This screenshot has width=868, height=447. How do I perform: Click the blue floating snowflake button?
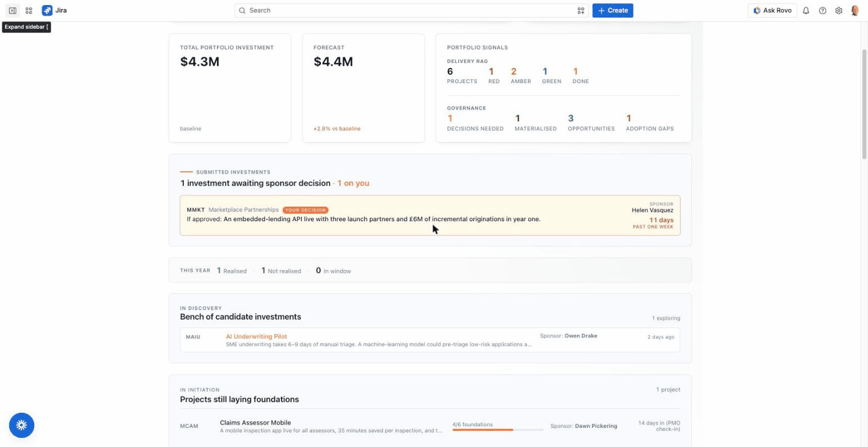click(x=21, y=425)
